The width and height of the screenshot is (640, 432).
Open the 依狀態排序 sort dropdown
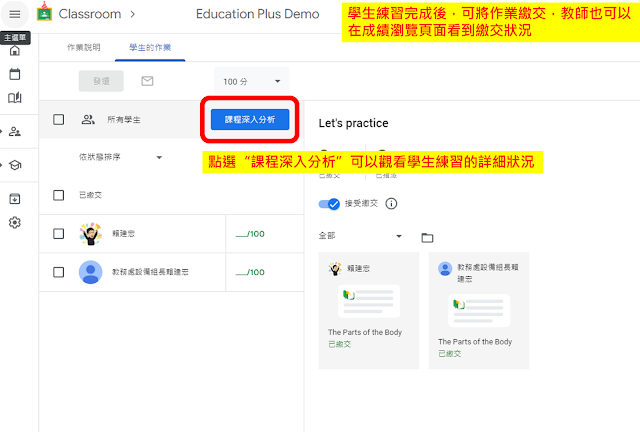tap(121, 157)
